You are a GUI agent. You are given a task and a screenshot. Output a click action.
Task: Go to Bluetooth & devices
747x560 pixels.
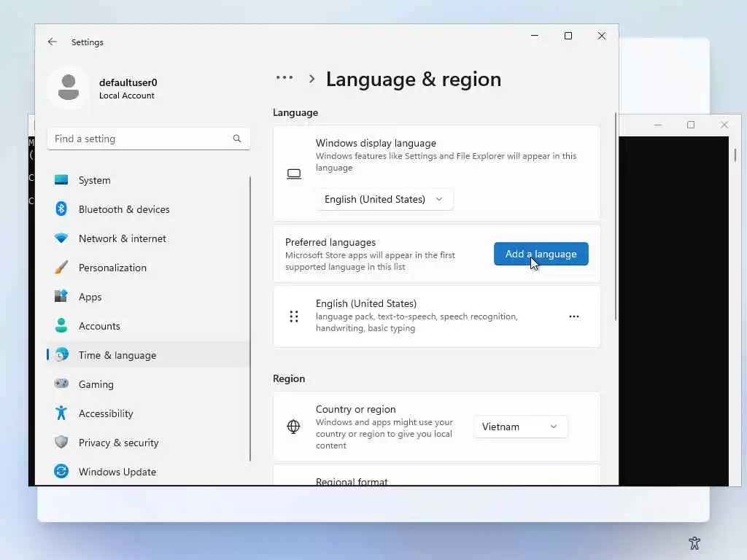point(148,209)
